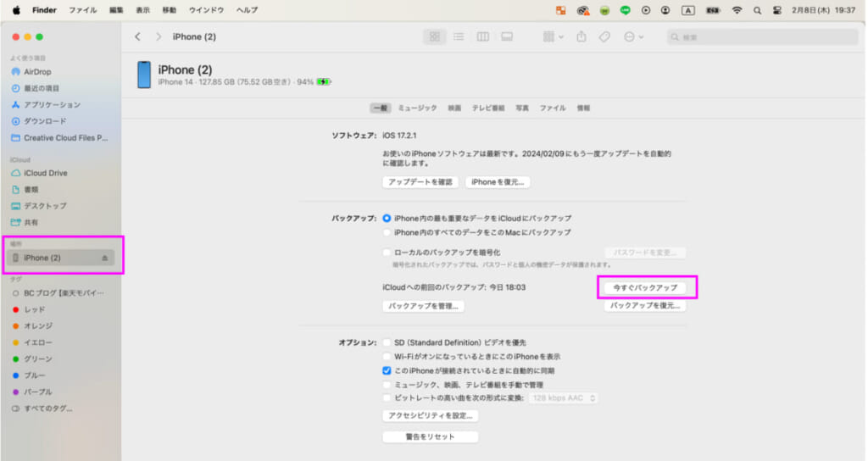Click Reset Warnings (警告をリセット)
The image size is (868, 461).
(430, 436)
